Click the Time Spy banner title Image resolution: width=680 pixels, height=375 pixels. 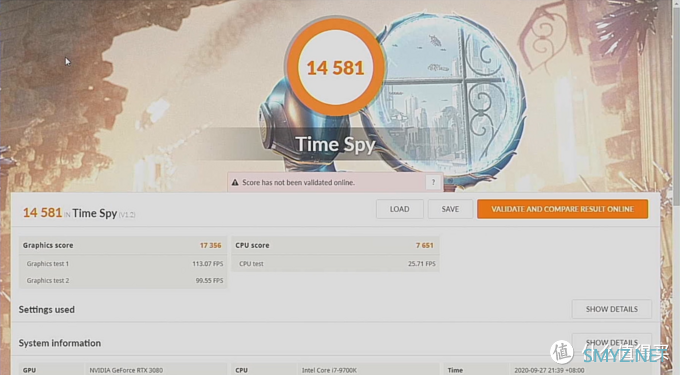[x=335, y=144]
